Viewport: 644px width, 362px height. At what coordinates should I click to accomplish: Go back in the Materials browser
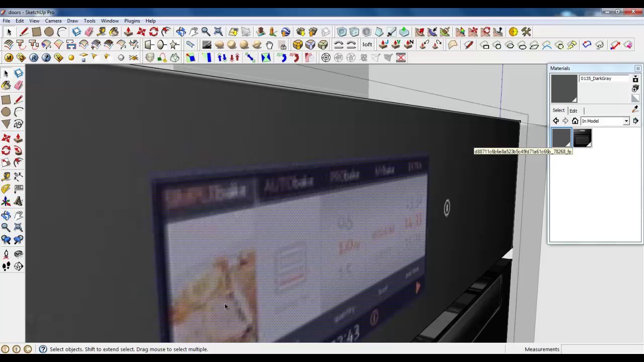point(556,121)
